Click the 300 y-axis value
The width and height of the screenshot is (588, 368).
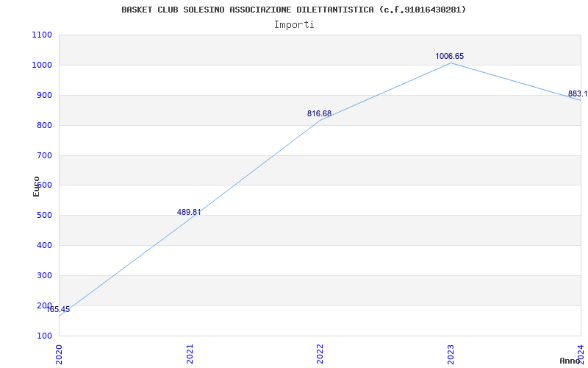pos(44,275)
